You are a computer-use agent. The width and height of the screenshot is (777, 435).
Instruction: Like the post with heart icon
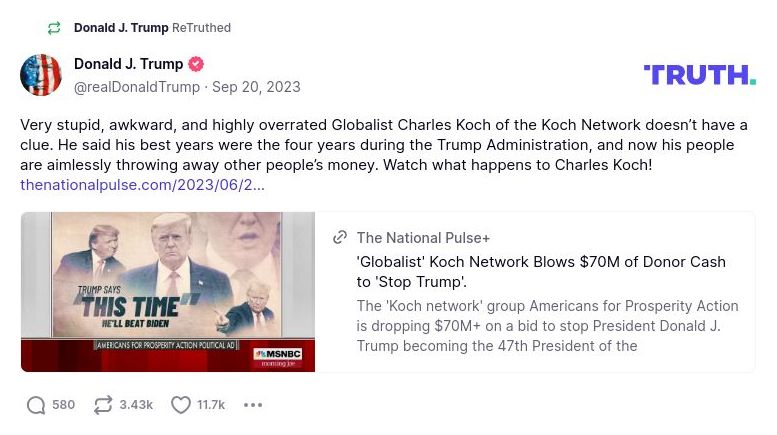tap(181, 405)
